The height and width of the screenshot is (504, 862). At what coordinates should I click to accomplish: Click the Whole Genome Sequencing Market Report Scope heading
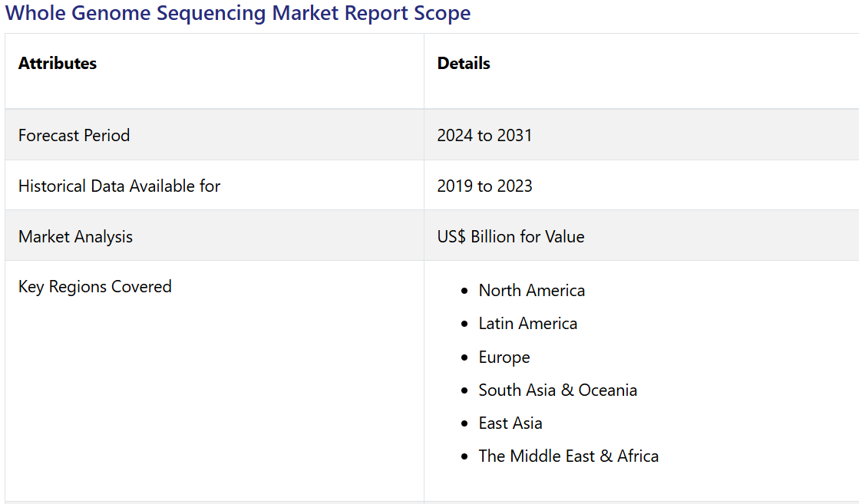[x=238, y=13]
